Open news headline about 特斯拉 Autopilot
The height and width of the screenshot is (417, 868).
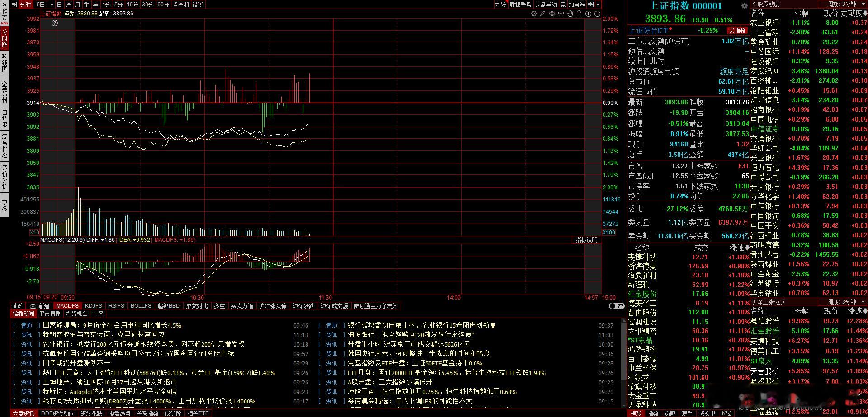110,392
